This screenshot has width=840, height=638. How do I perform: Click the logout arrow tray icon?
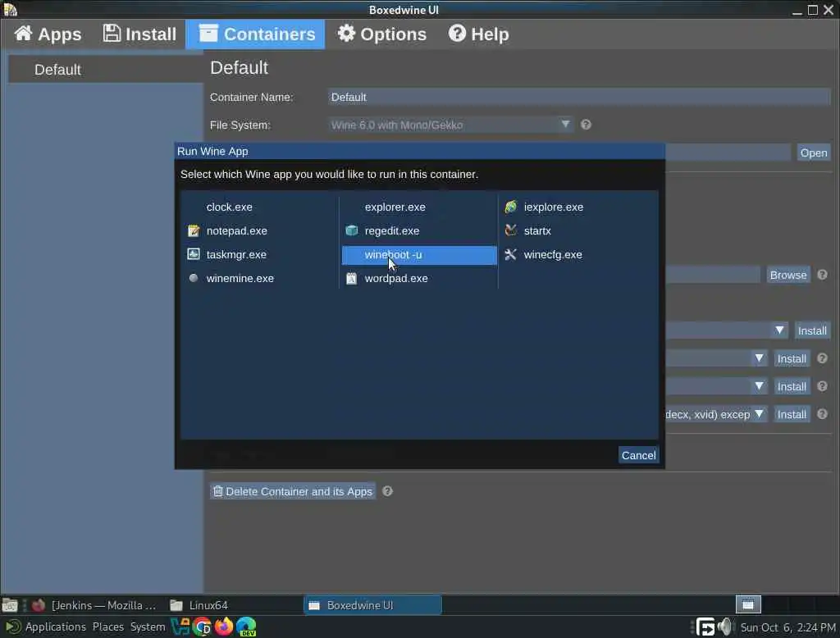point(705,627)
